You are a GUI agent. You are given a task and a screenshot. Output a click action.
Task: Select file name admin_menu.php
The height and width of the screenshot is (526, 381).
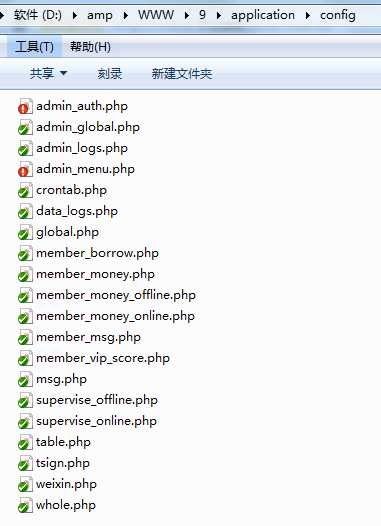85,169
